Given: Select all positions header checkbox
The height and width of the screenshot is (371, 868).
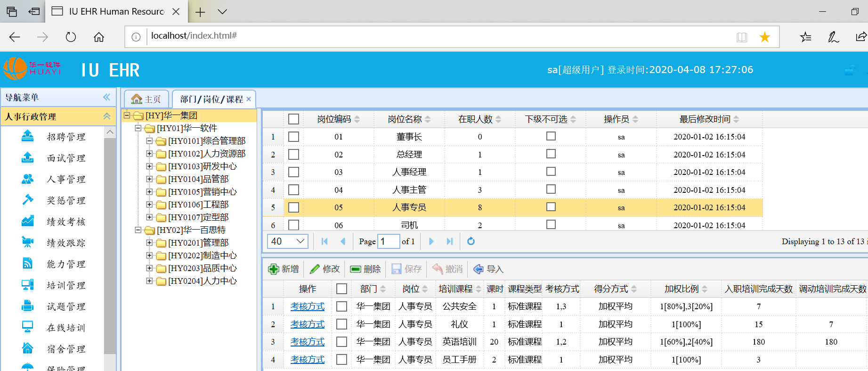Looking at the screenshot, I should coord(294,119).
